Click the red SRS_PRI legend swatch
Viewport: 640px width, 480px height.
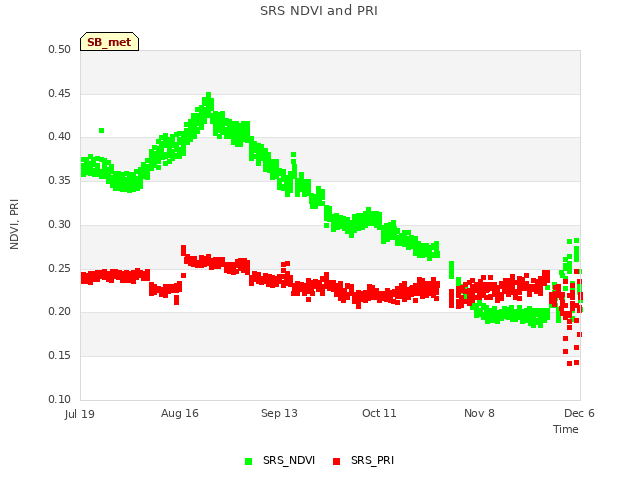click(336, 461)
